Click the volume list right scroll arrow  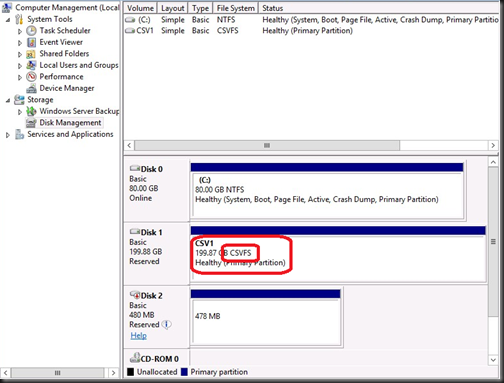(493, 145)
